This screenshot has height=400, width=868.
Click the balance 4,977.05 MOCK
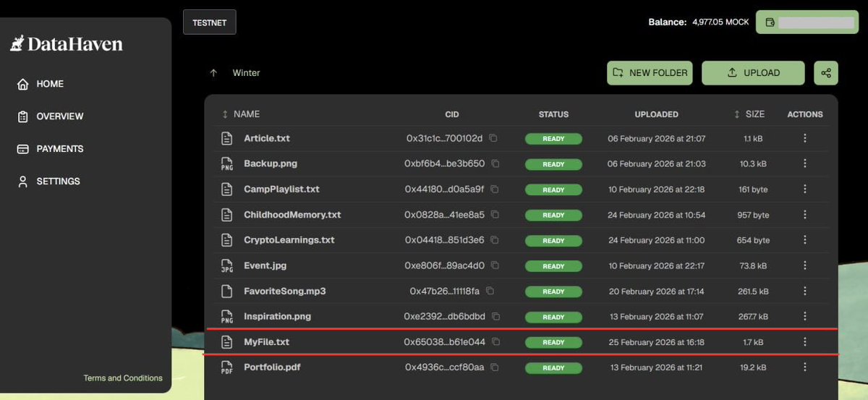coord(720,22)
